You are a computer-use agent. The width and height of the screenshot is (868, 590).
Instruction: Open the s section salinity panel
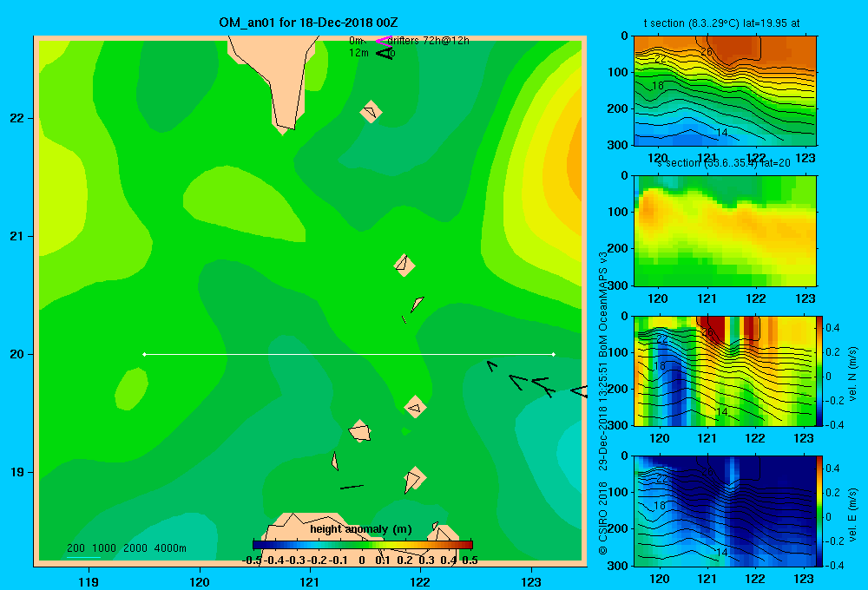(725, 231)
